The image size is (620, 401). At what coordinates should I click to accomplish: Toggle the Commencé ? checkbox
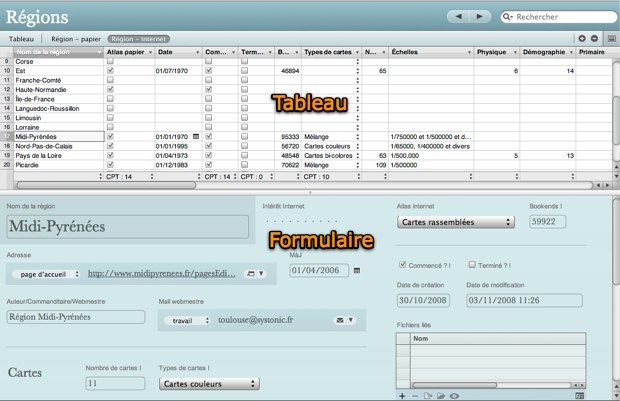[403, 265]
